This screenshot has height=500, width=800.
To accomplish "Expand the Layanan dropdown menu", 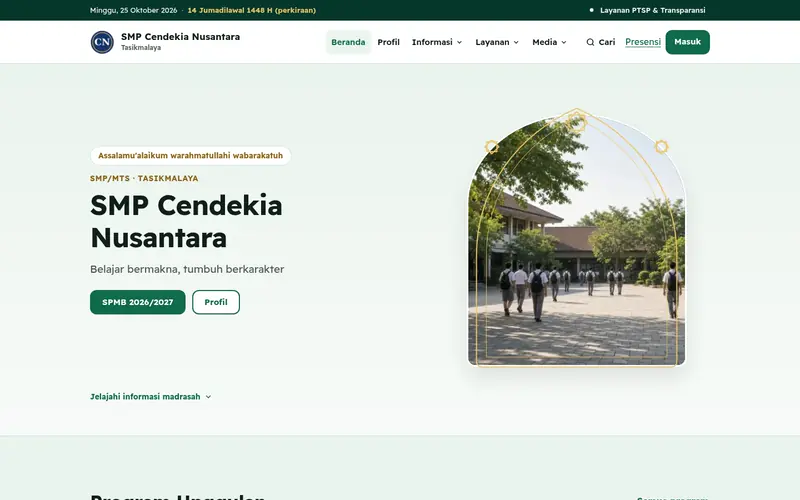I will point(497,42).
